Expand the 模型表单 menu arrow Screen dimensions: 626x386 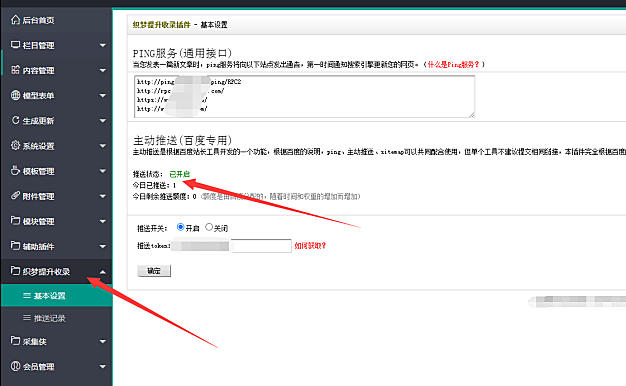103,96
